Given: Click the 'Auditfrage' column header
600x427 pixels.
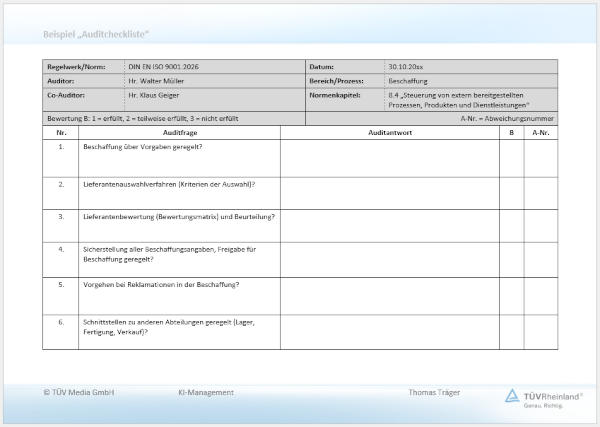Looking at the screenshot, I should [x=179, y=133].
